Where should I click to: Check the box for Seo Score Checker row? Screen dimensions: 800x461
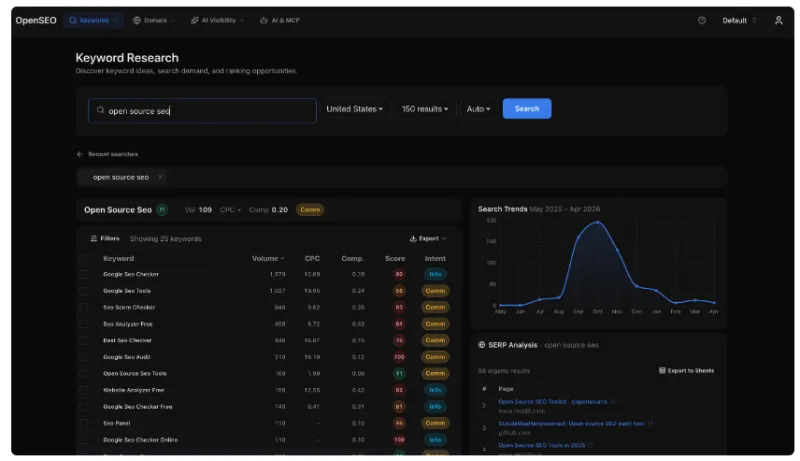pyautogui.click(x=84, y=308)
